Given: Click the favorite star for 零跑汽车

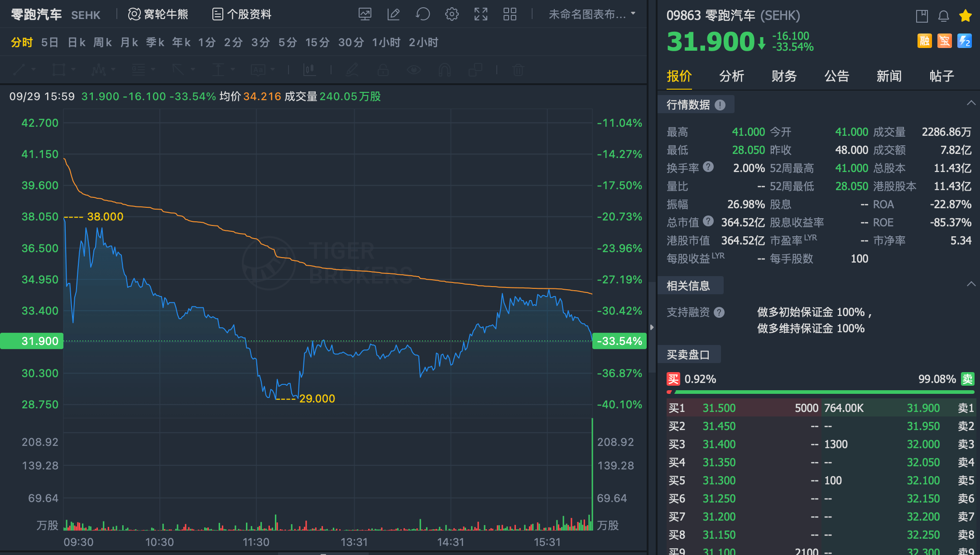Looking at the screenshot, I should click(x=965, y=15).
